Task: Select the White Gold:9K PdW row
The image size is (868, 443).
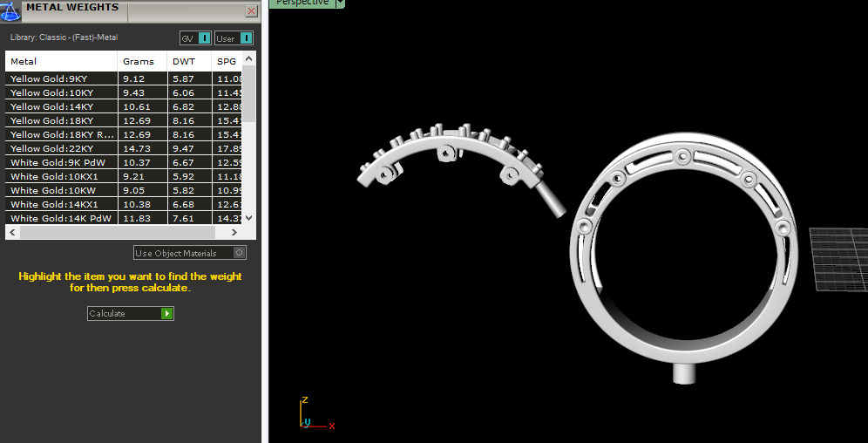Action: pyautogui.click(x=124, y=162)
